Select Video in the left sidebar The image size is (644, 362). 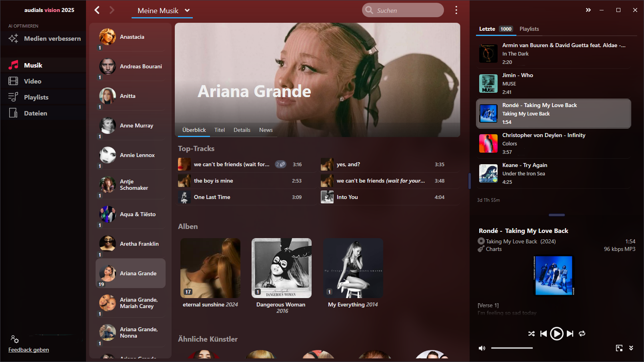click(x=32, y=81)
